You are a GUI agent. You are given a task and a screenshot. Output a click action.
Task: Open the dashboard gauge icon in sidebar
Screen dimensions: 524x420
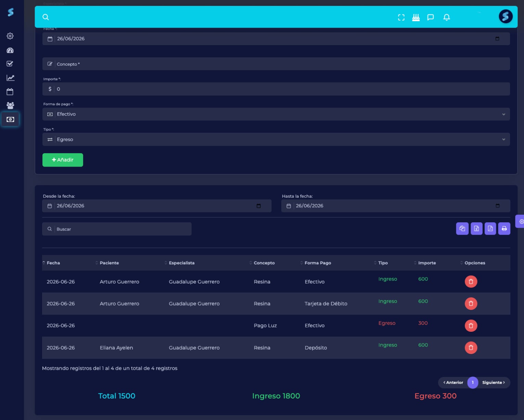pyautogui.click(x=10, y=50)
